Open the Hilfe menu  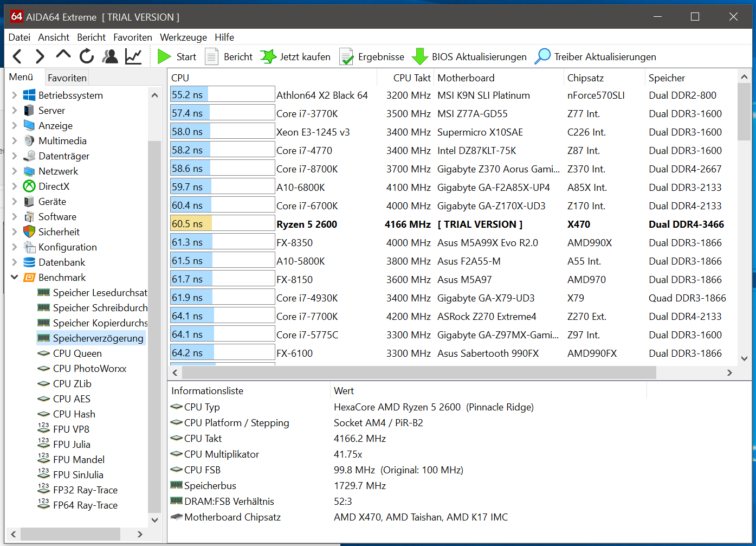(x=224, y=37)
